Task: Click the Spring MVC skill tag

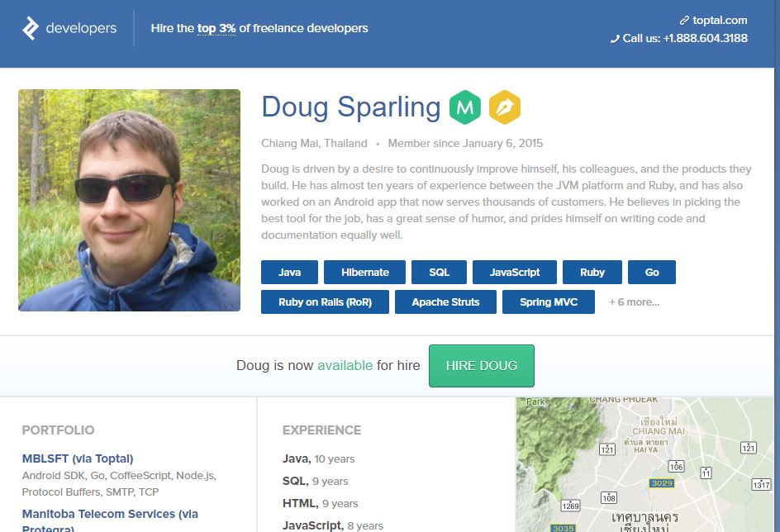Action: coord(549,302)
